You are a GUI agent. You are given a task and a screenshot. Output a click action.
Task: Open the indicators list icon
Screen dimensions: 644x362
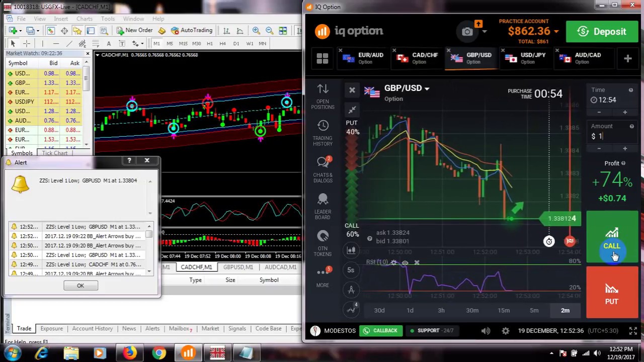pos(351,309)
